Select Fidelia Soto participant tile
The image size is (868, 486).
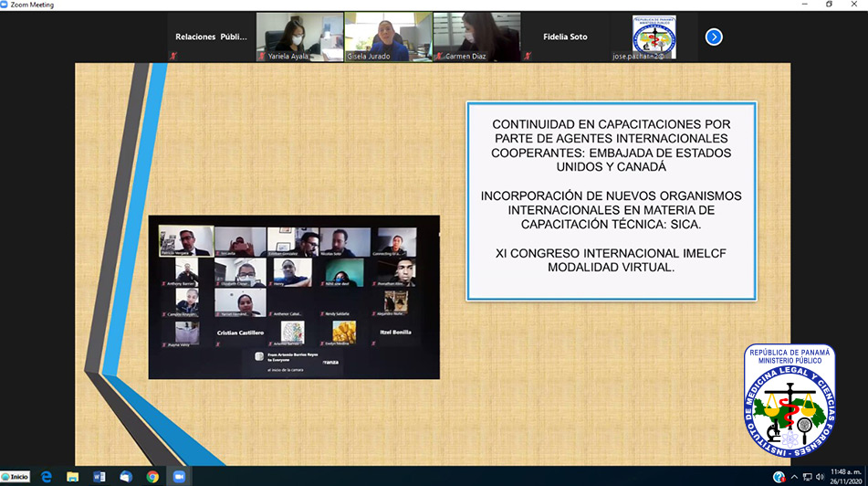coord(565,37)
